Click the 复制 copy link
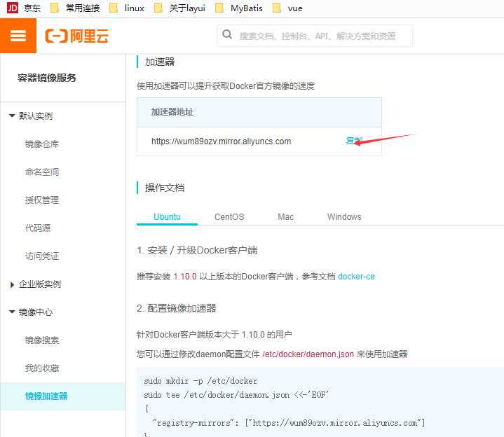Viewport: 504px width, 437px height. pyautogui.click(x=354, y=141)
